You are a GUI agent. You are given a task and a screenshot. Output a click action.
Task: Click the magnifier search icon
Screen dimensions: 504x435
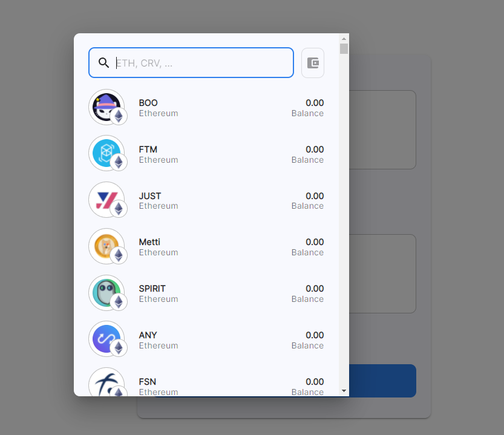103,63
